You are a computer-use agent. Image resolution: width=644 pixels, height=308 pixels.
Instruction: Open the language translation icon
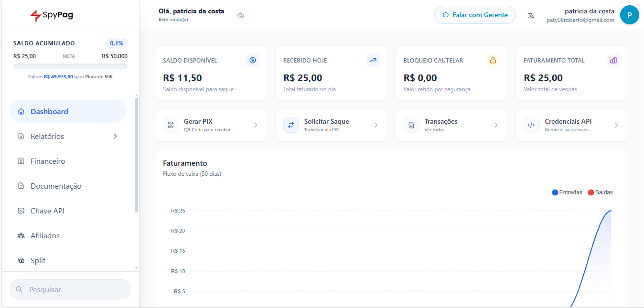(x=531, y=15)
